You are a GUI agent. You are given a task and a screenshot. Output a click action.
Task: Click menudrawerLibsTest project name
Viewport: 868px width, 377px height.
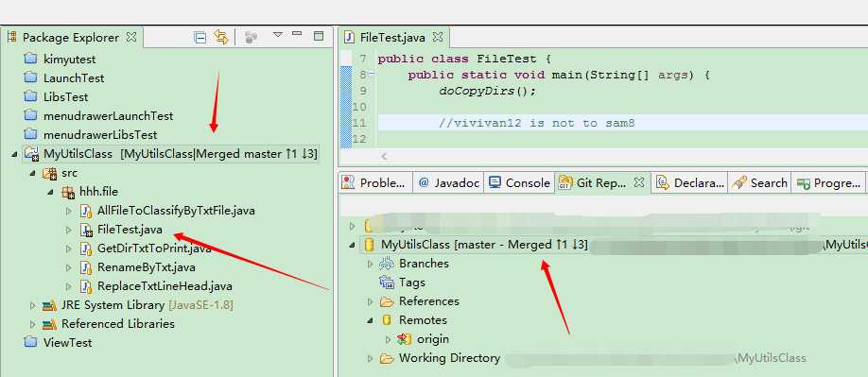(100, 134)
